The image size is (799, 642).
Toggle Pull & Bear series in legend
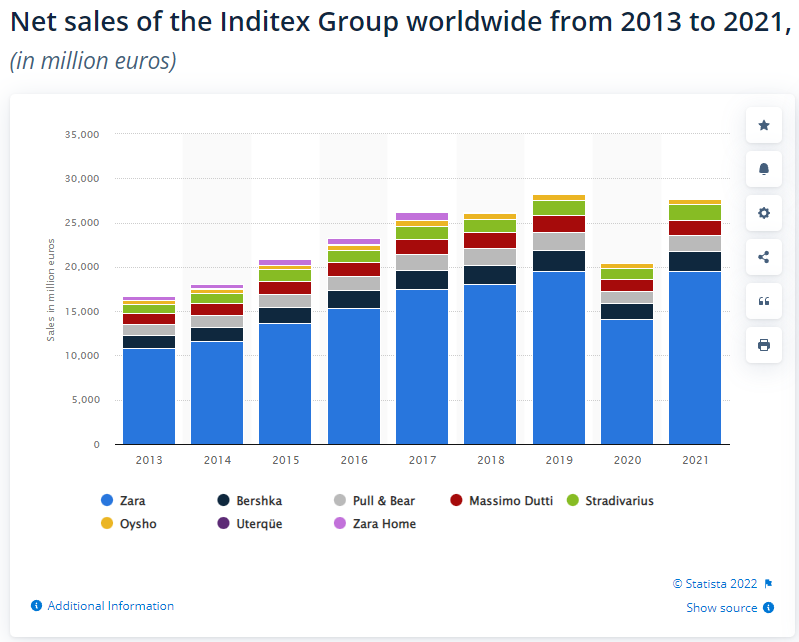point(375,501)
